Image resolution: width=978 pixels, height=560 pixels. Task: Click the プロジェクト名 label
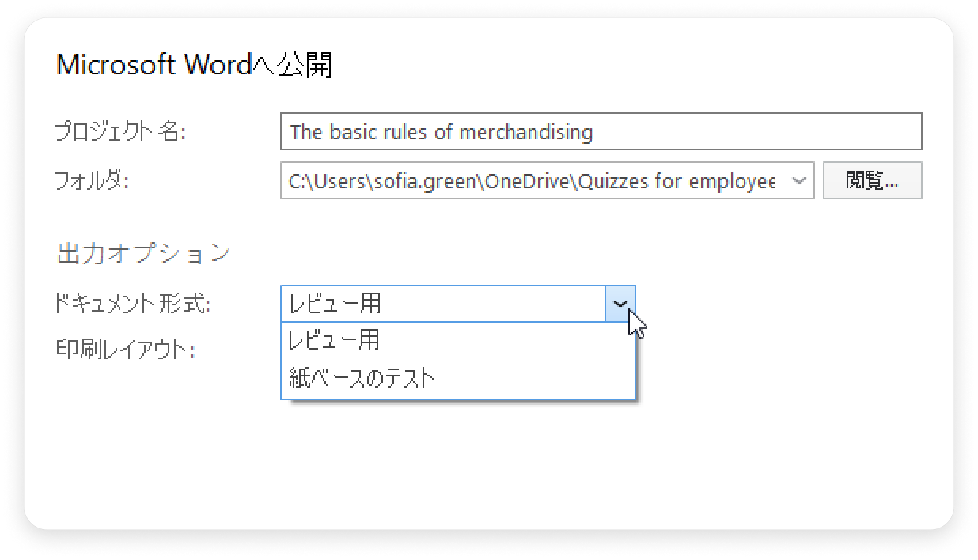119,131
